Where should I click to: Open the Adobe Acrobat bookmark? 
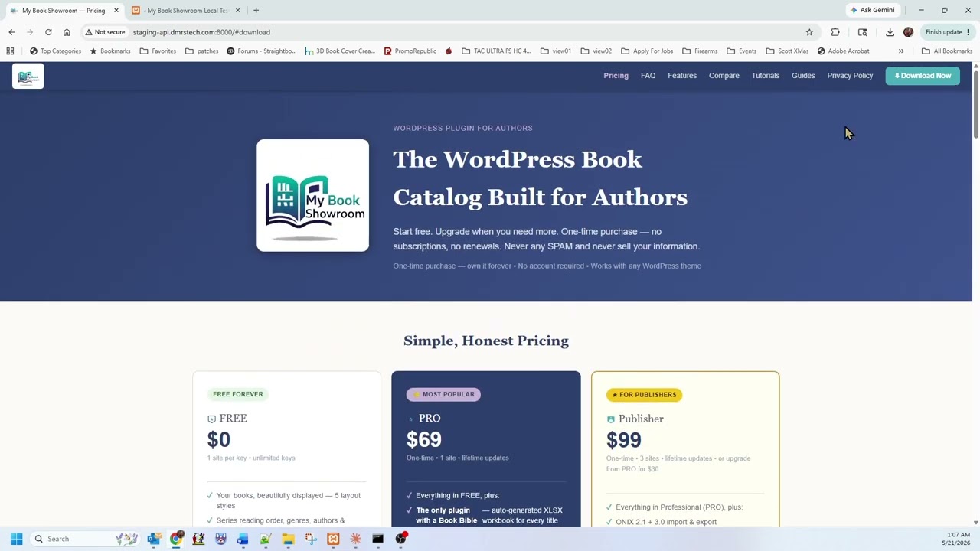click(x=843, y=51)
